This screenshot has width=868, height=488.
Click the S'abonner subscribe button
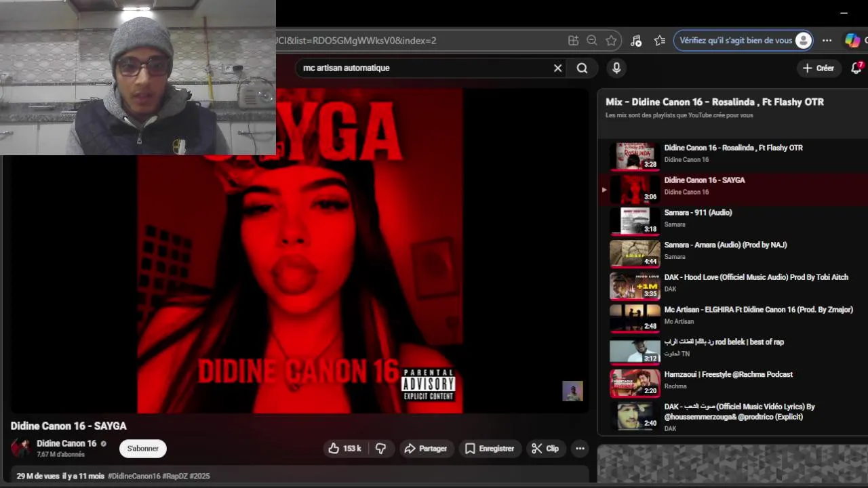(142, 449)
